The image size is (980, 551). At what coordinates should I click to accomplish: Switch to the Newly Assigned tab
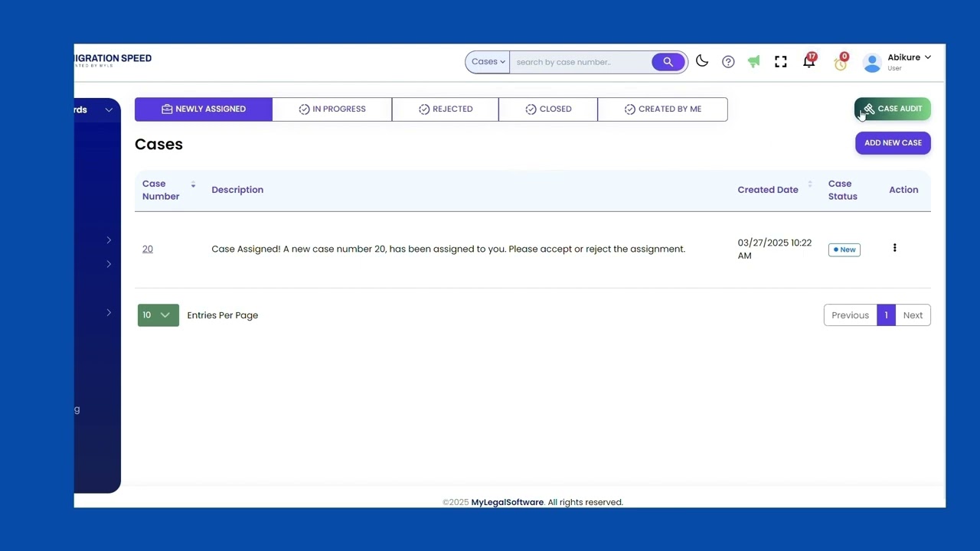(x=204, y=109)
